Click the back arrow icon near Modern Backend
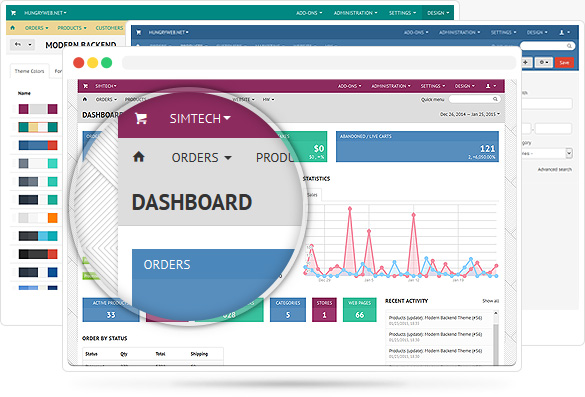585x397 pixels. (x=18, y=44)
